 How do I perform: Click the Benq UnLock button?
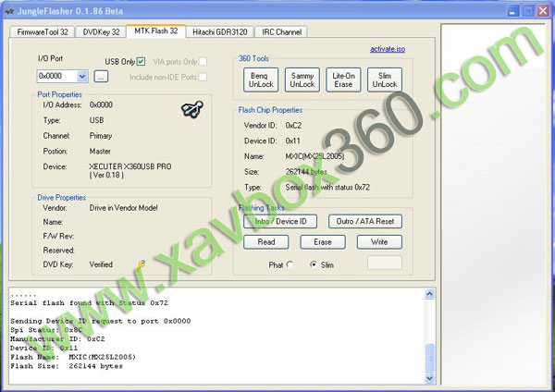coord(261,80)
